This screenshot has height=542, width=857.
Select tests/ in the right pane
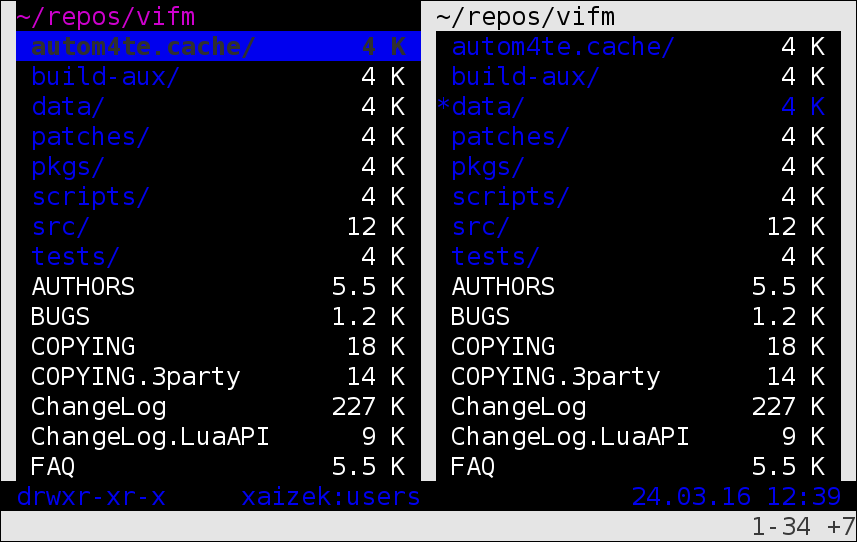638,257
